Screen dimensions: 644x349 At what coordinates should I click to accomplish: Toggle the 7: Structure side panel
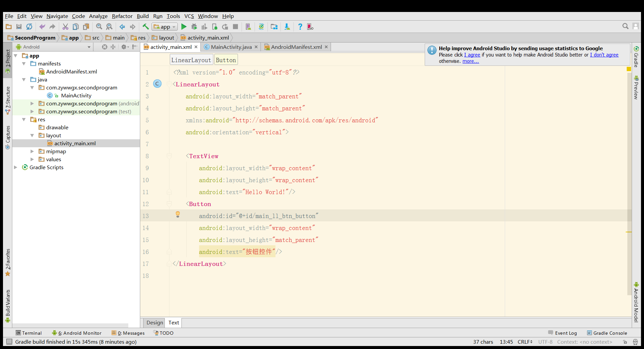[8, 100]
